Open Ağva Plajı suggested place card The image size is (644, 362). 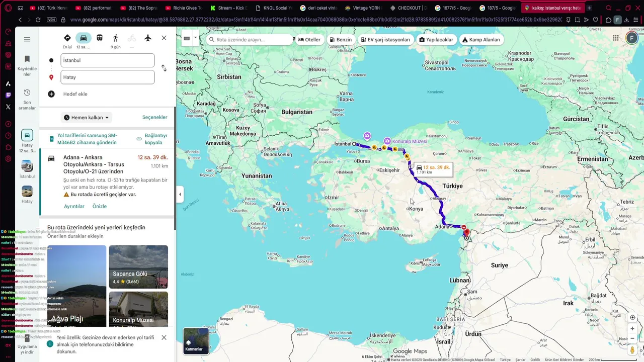click(76, 286)
